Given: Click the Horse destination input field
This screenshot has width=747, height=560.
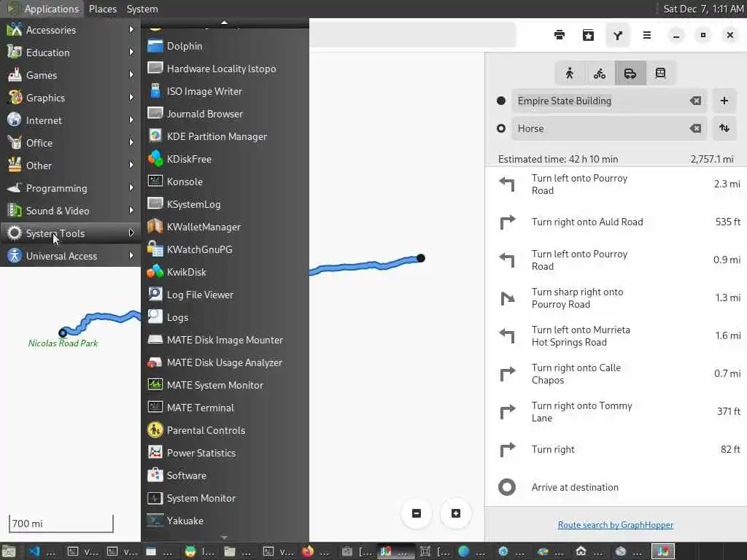Looking at the screenshot, I should point(610,128).
